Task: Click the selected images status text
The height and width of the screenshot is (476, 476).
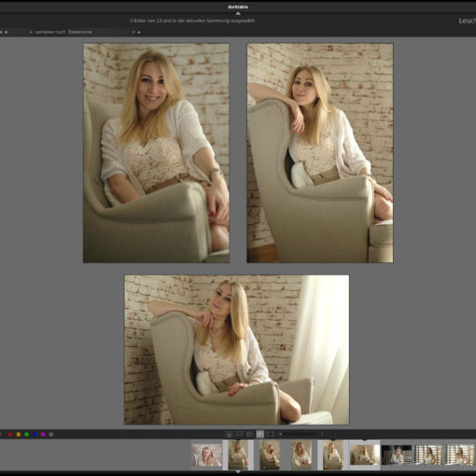Action: [192, 21]
